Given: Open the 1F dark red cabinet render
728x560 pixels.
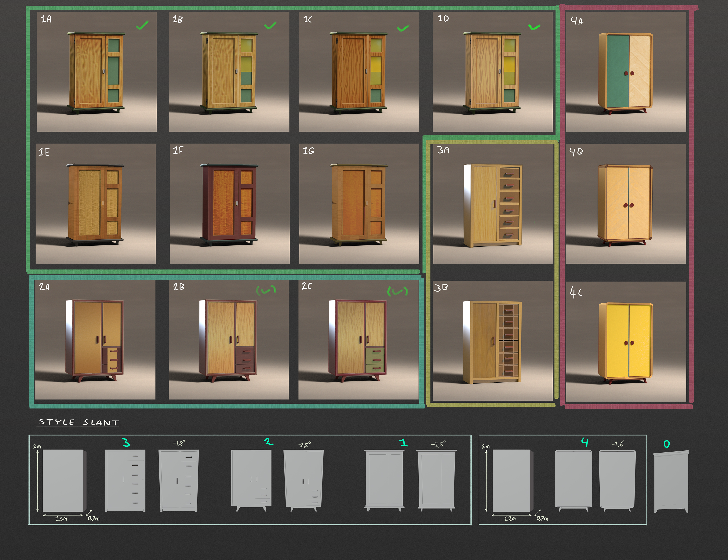Looking at the screenshot, I should pos(229,204).
